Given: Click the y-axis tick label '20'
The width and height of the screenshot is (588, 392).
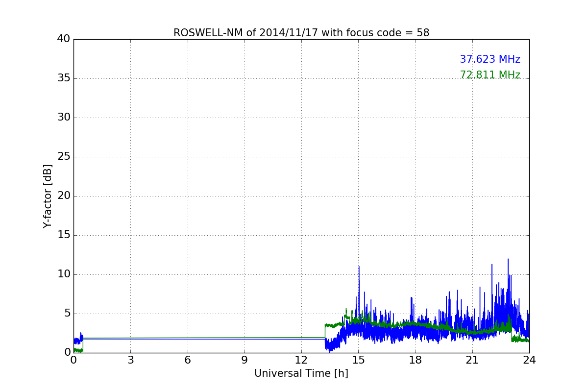Looking at the screenshot, I should (x=64, y=196).
